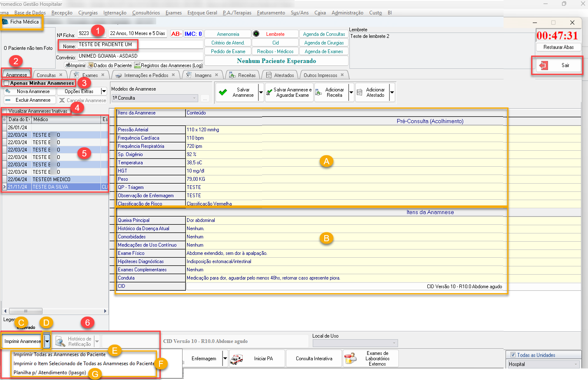Click the Médico column header
This screenshot has width=588, height=380.
tap(66, 119)
